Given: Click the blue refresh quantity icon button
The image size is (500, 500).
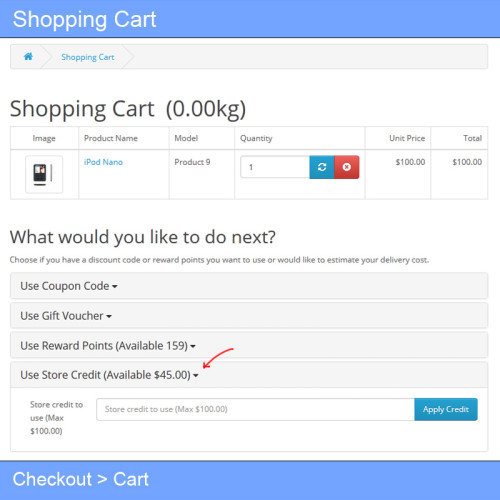Looking at the screenshot, I should [322, 167].
